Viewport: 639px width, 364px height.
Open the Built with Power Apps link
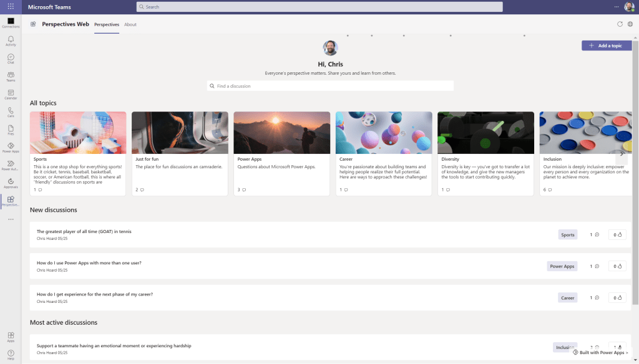pos(600,353)
